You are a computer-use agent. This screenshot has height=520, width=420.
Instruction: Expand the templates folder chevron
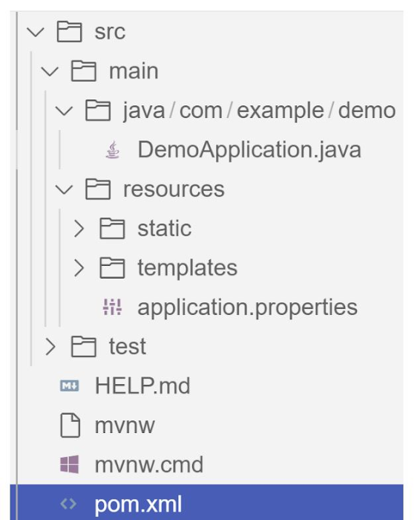[x=79, y=268]
